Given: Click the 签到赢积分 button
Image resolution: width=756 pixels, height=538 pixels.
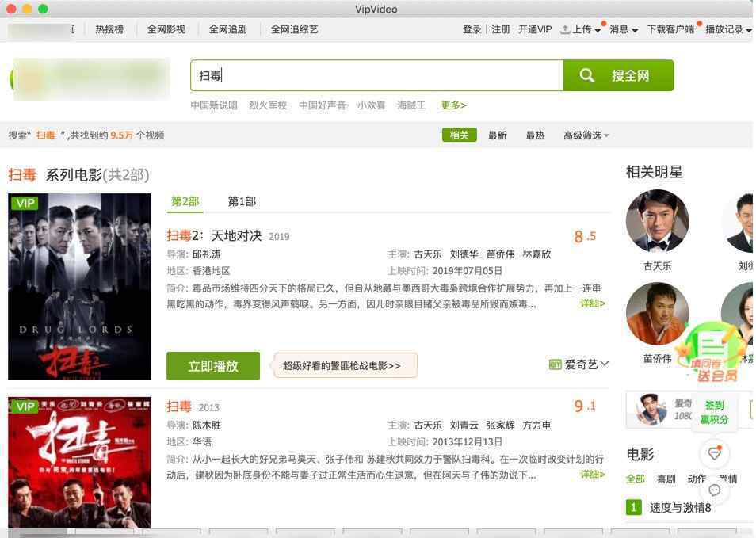Looking at the screenshot, I should pyautogui.click(x=714, y=412).
